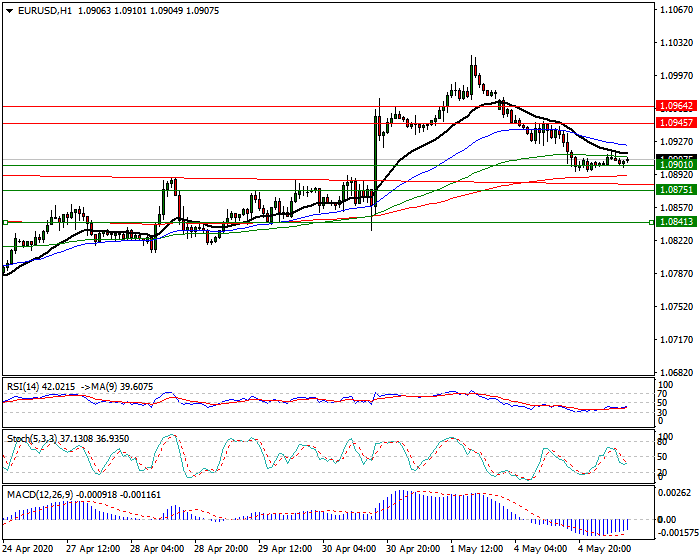Viewport: 700px width, 560px height.
Task: Click the 30 Apr 04:00 time label
Action: [x=350, y=548]
